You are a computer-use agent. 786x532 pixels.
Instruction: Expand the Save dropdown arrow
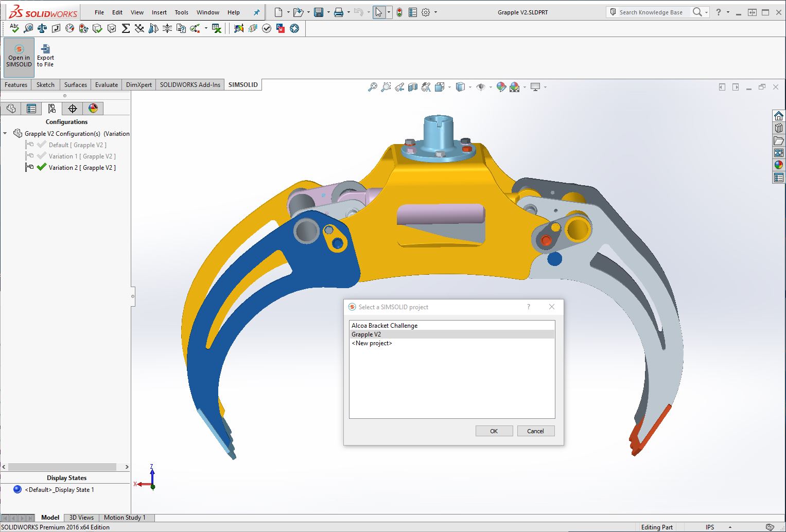(328, 12)
